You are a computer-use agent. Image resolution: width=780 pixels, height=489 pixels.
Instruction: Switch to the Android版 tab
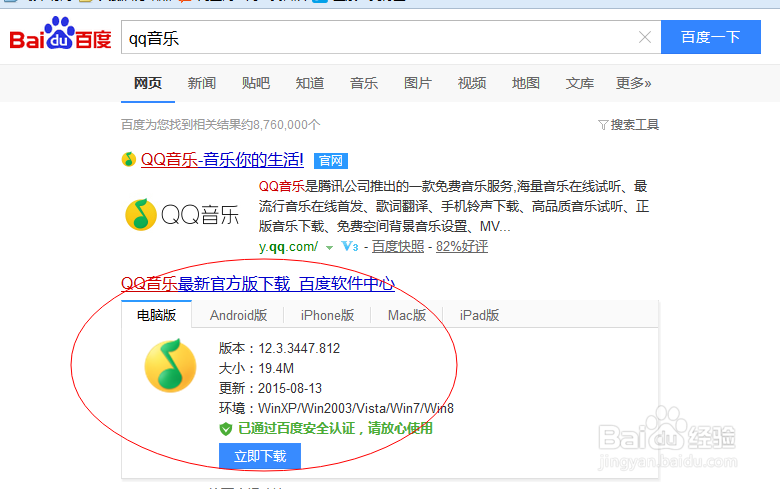click(238, 315)
